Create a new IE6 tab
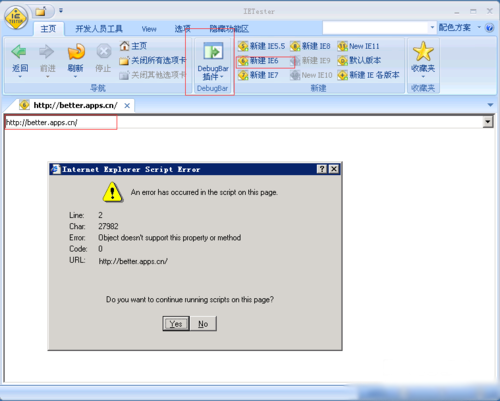The width and height of the screenshot is (500, 401). tap(258, 61)
